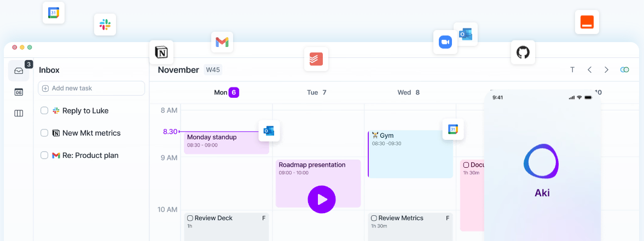The image size is (644, 241).
Task: Open the Inbox tray sidebar icon
Action: click(19, 71)
